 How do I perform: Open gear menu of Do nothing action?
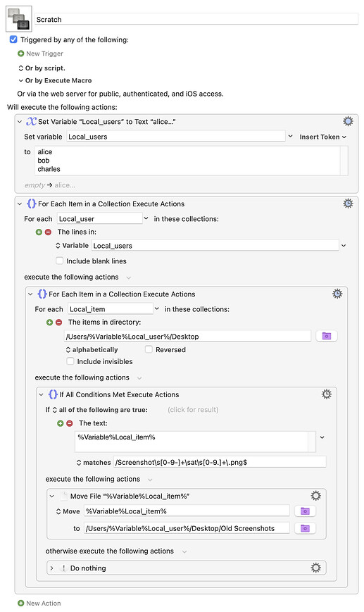point(315,568)
